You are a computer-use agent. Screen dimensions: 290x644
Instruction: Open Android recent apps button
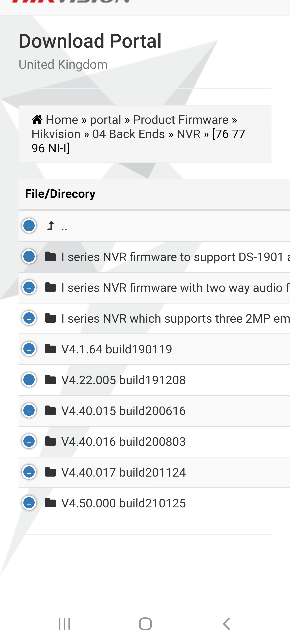click(x=64, y=624)
